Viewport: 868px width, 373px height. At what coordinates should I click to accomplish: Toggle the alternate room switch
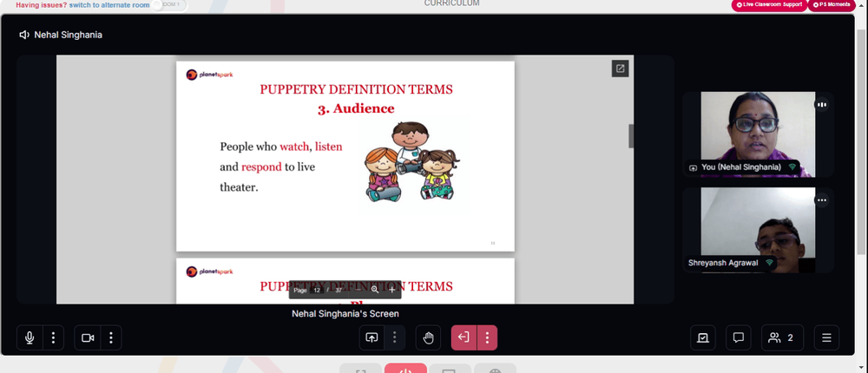(169, 5)
